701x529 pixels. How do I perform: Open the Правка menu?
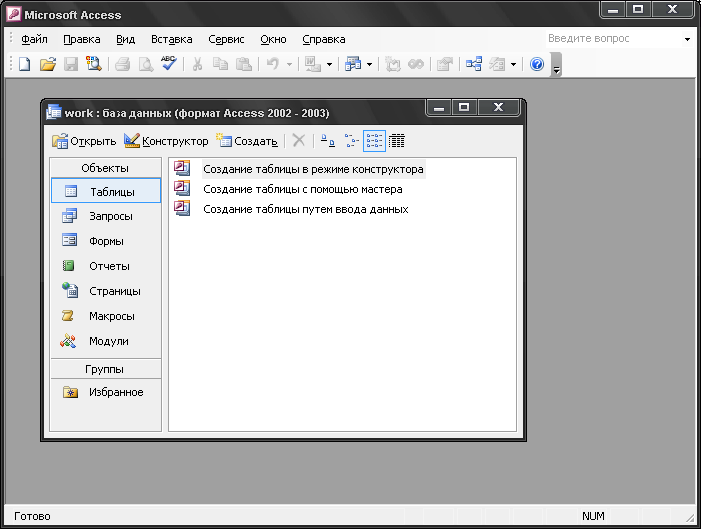pyautogui.click(x=82, y=39)
